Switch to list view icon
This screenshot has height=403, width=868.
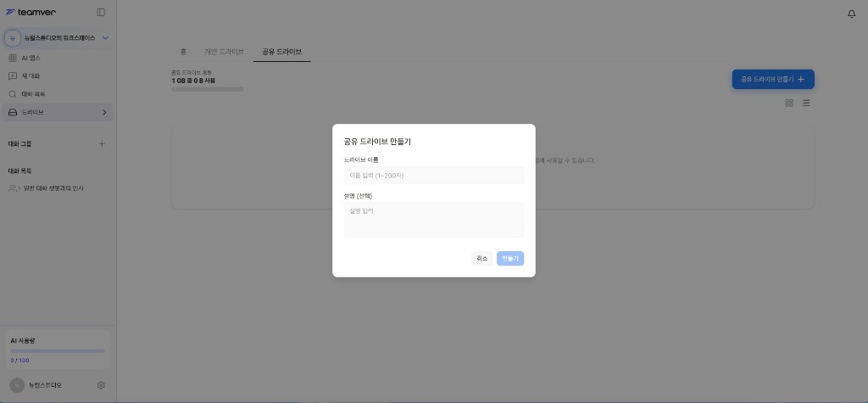coord(806,104)
